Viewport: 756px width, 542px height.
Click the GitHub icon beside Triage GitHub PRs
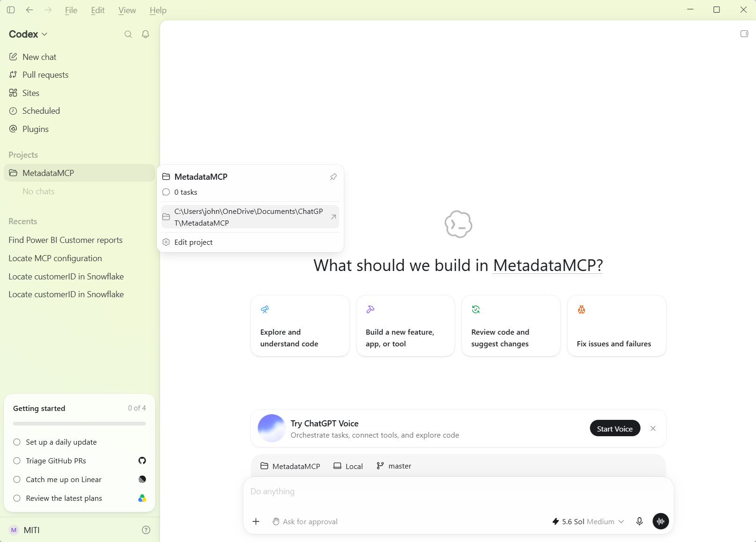click(x=142, y=461)
